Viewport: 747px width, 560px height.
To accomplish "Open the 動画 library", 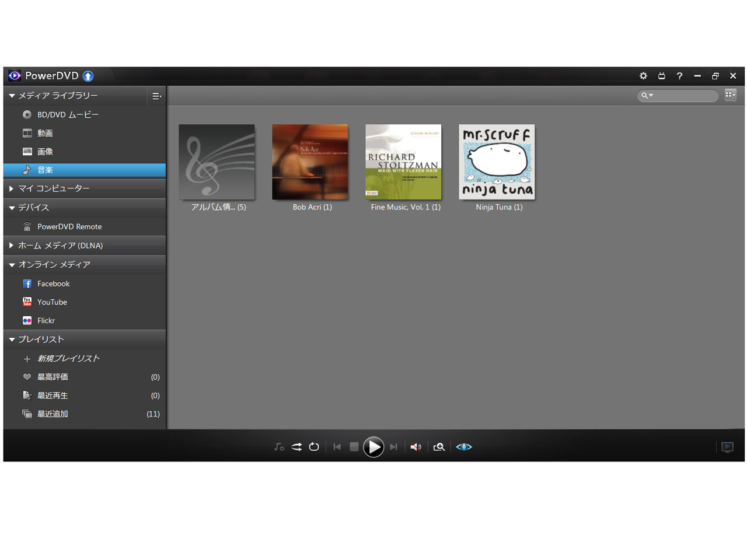I will 85,133.
